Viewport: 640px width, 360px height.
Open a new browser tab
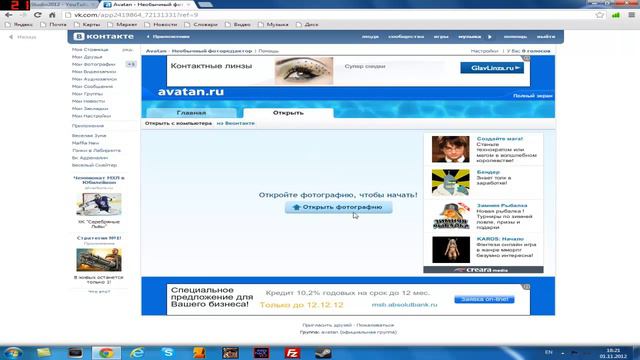coord(205,4)
